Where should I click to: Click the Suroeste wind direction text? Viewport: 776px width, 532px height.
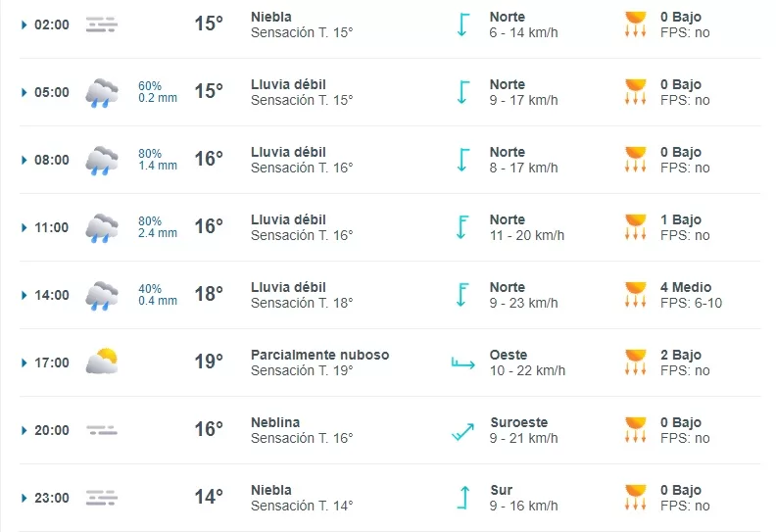click(x=518, y=422)
